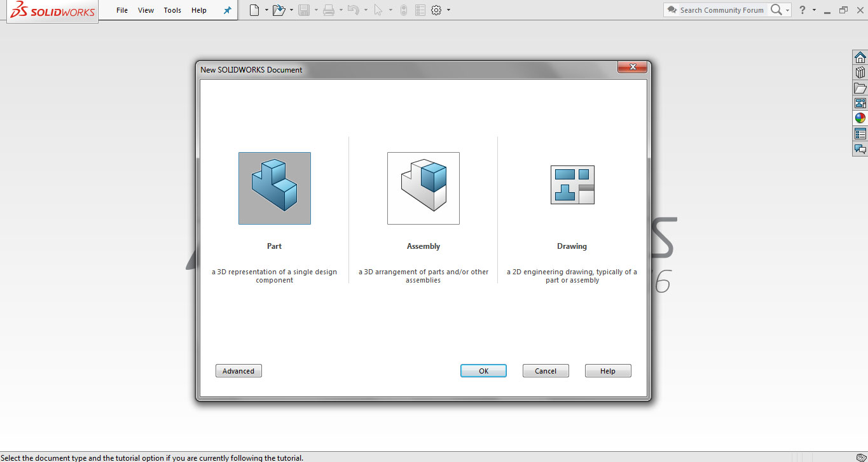Click the File Properties list icon
The height and width of the screenshot is (462, 868).
click(420, 10)
